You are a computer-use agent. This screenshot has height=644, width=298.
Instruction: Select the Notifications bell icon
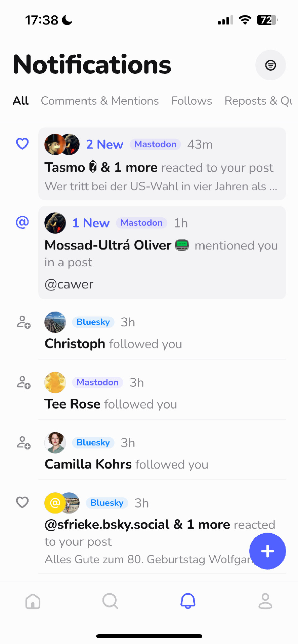tap(188, 601)
